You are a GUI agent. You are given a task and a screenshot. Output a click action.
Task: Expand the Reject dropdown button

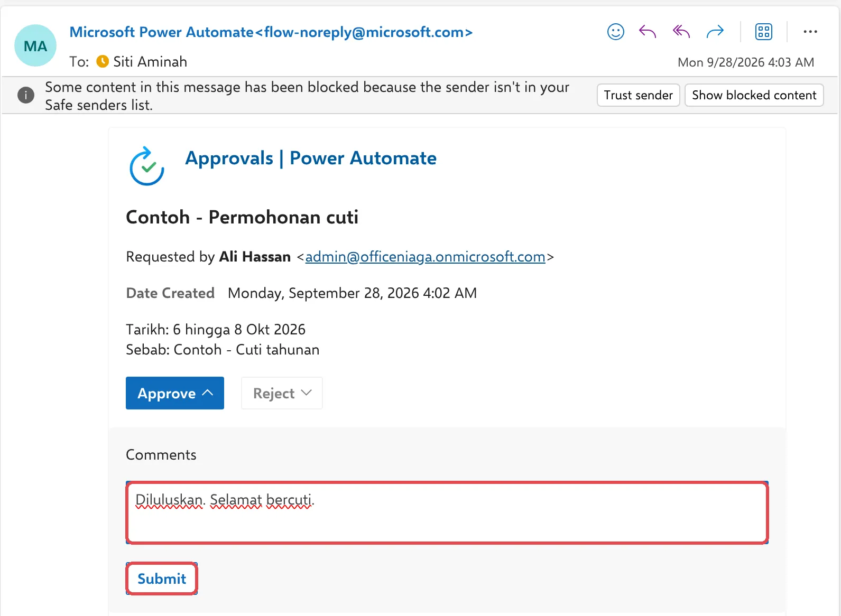(282, 393)
